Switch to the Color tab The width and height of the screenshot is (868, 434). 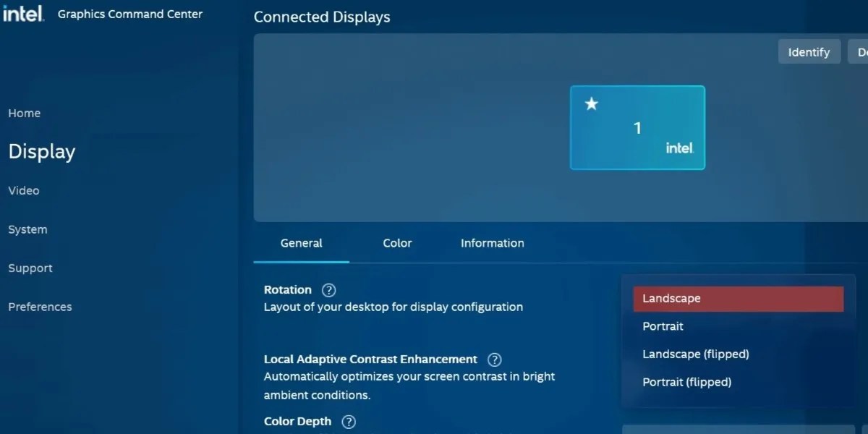(397, 243)
